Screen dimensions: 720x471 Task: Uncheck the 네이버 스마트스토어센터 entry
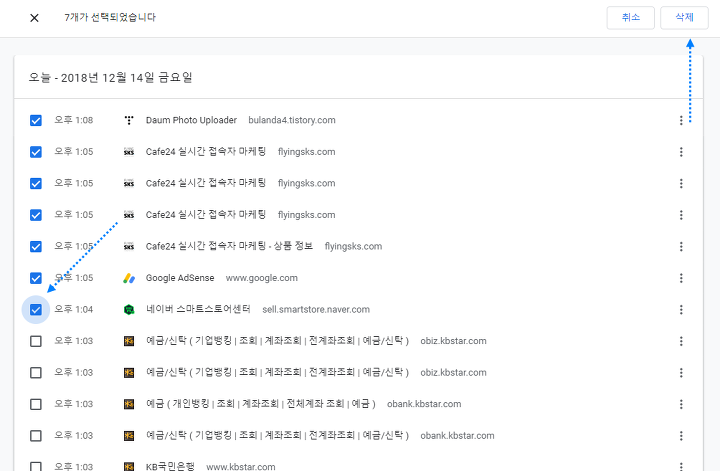pos(36,310)
